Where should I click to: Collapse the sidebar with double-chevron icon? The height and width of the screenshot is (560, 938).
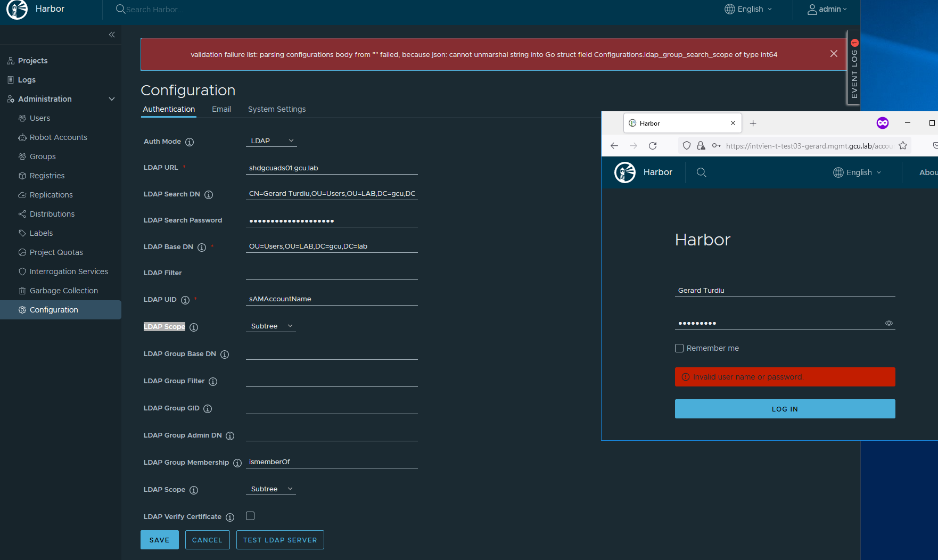pyautogui.click(x=112, y=35)
